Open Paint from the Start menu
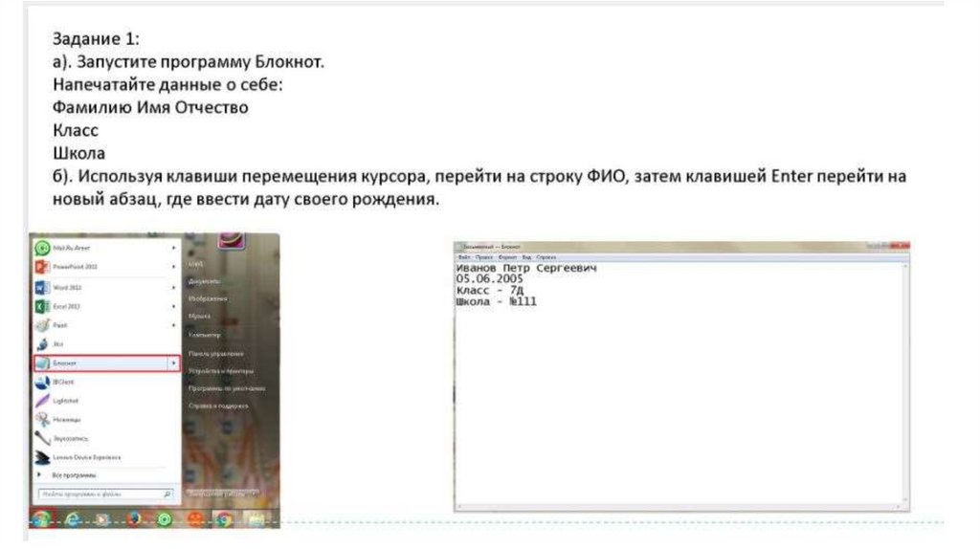This screenshot has height=549, width=980. tap(106, 325)
